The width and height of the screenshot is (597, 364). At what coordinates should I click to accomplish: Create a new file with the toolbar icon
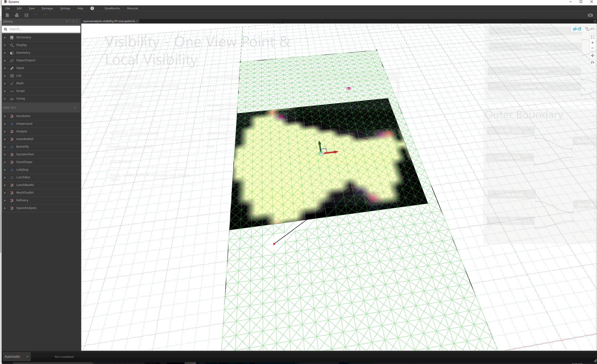(7, 15)
